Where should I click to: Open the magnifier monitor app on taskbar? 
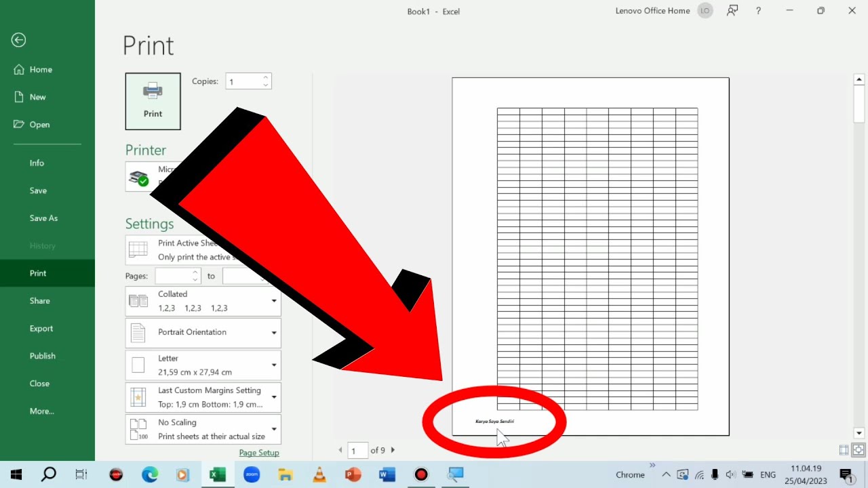click(x=455, y=474)
